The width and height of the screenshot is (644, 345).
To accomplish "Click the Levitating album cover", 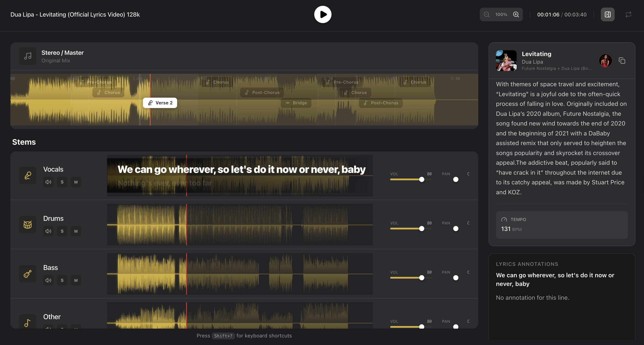I will click(506, 61).
